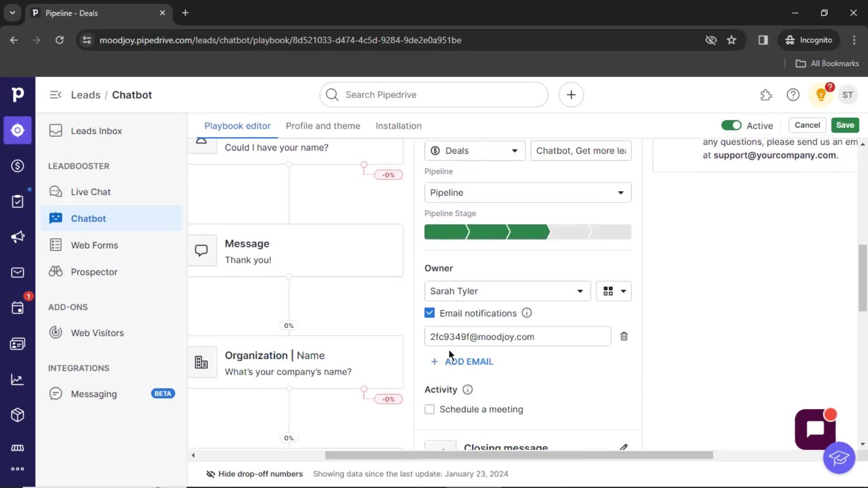The width and height of the screenshot is (868, 488).
Task: Delete the 2fc9349f@moodjoy.com email with trash icon
Action: point(624,336)
